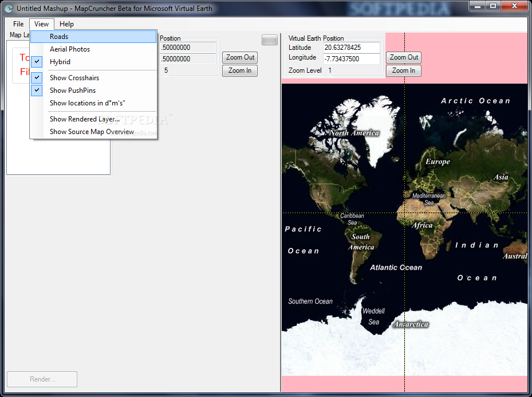Click the Southern Ocean map label

(310, 301)
